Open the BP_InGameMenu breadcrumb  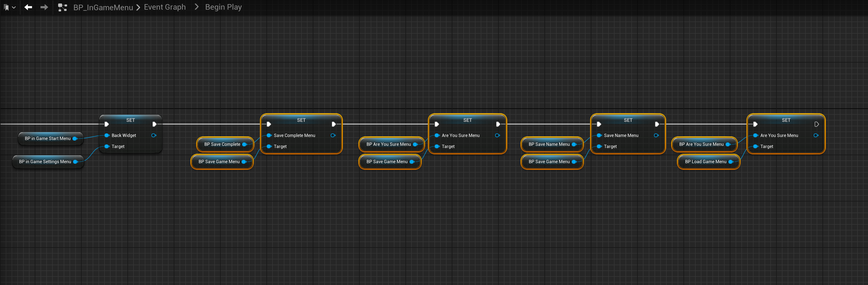[x=103, y=7]
